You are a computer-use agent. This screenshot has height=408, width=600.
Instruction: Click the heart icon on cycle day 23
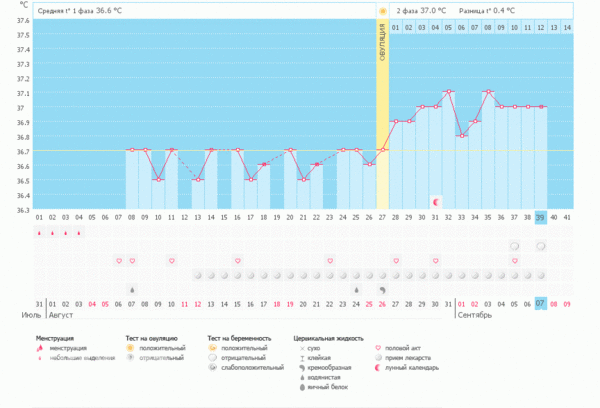pyautogui.click(x=330, y=261)
